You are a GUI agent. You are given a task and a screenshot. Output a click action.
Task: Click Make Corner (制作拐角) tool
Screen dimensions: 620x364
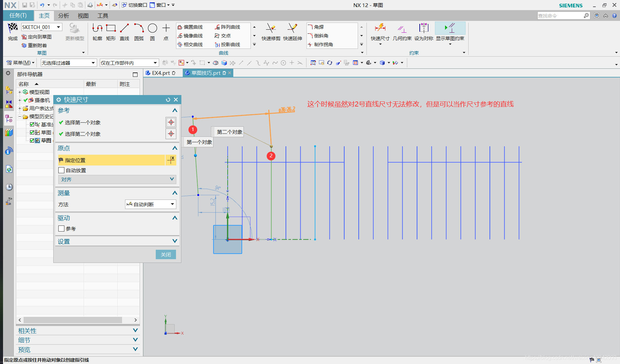point(320,44)
